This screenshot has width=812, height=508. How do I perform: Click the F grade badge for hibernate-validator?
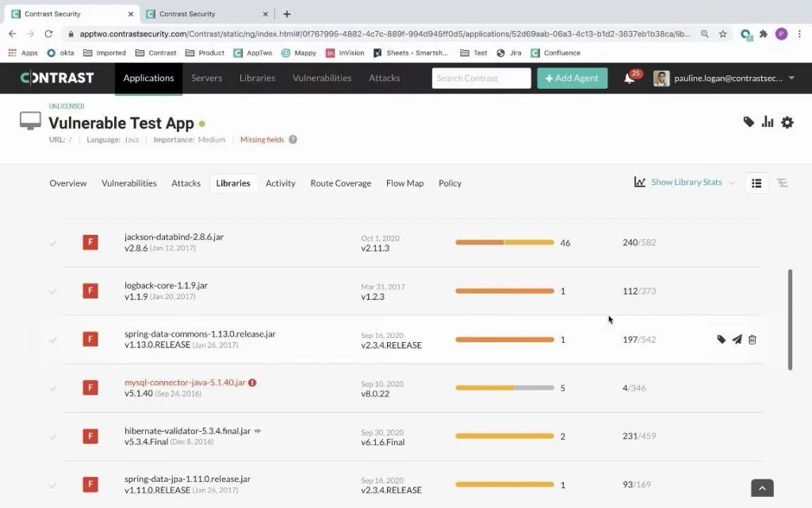(x=90, y=436)
